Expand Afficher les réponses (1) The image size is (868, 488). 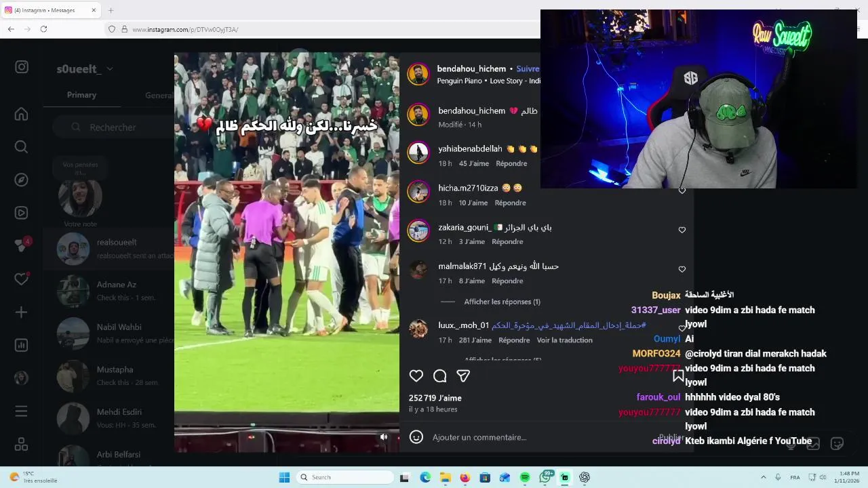[502, 302]
